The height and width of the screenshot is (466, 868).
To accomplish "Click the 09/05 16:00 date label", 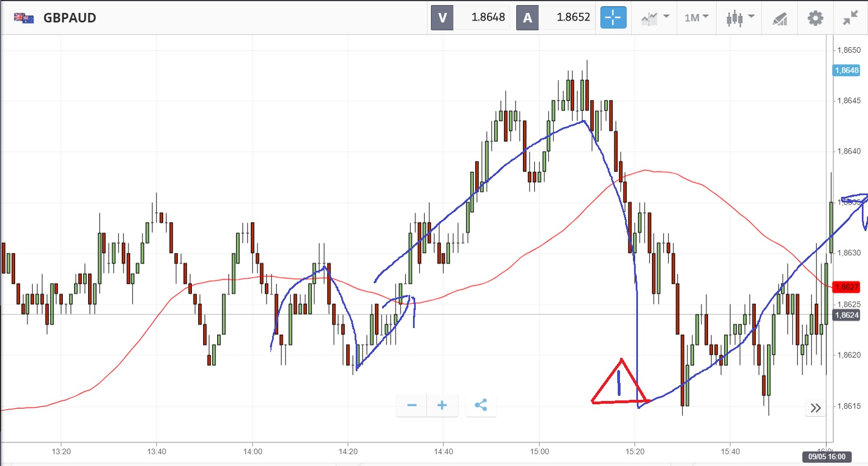I will click(827, 456).
